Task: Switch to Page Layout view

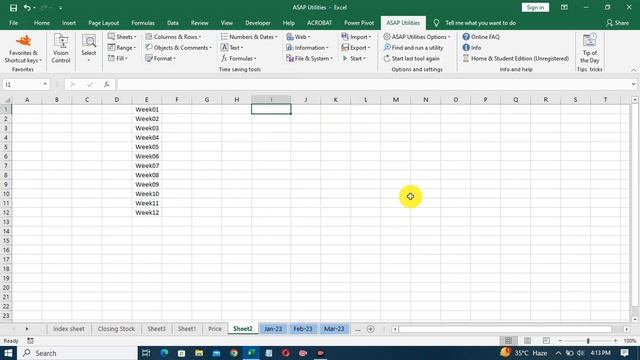Action: coord(527,340)
